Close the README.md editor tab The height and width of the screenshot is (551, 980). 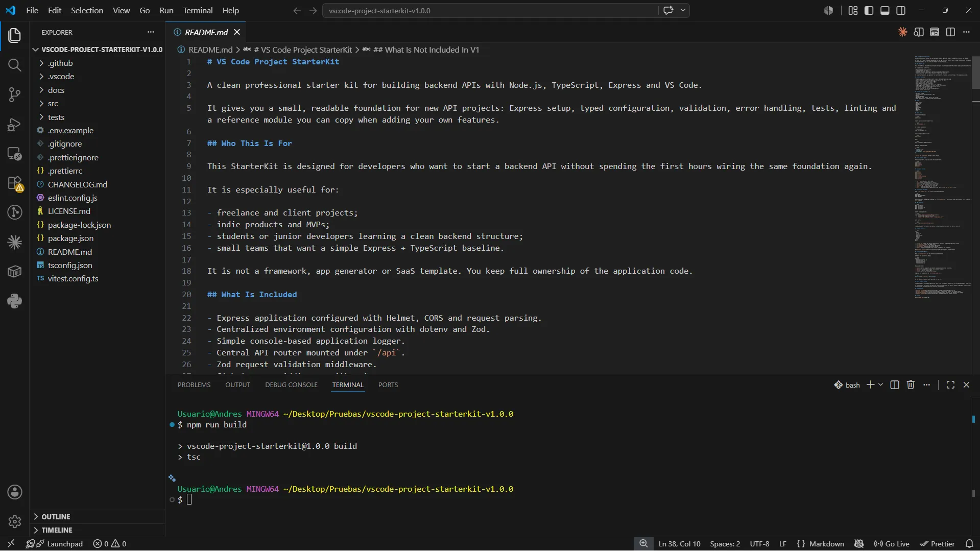pos(237,32)
